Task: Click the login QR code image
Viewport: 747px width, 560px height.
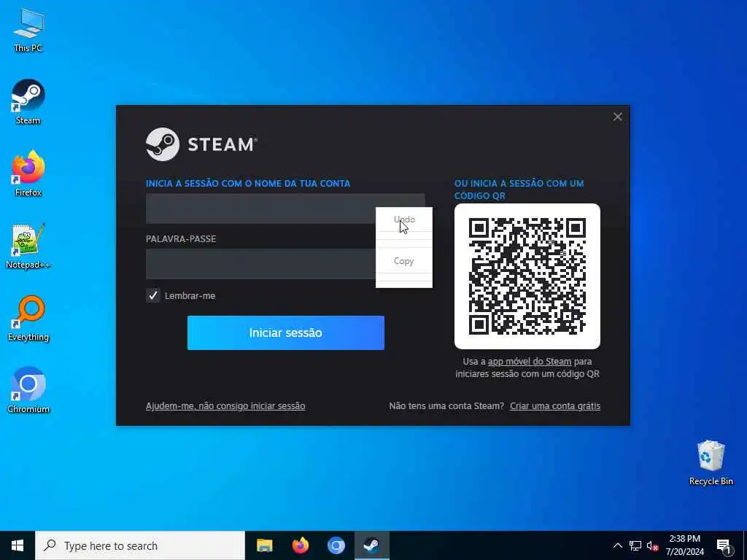Action: (x=527, y=276)
